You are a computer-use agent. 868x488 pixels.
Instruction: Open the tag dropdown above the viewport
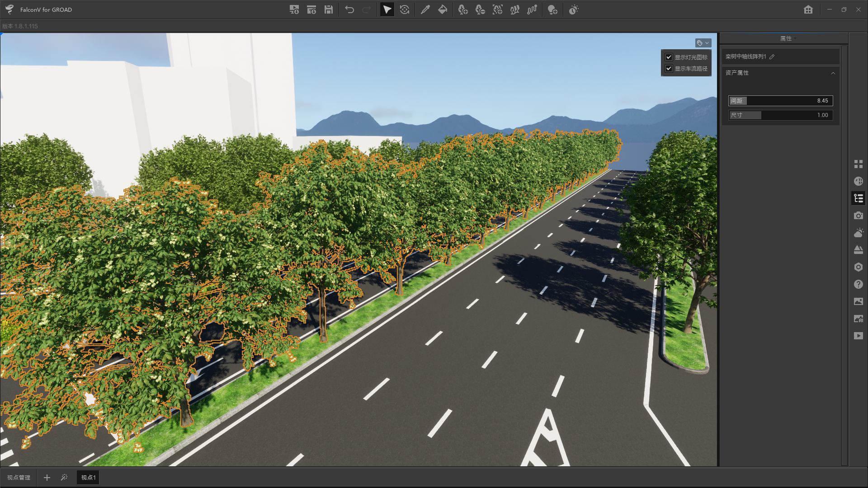[702, 43]
